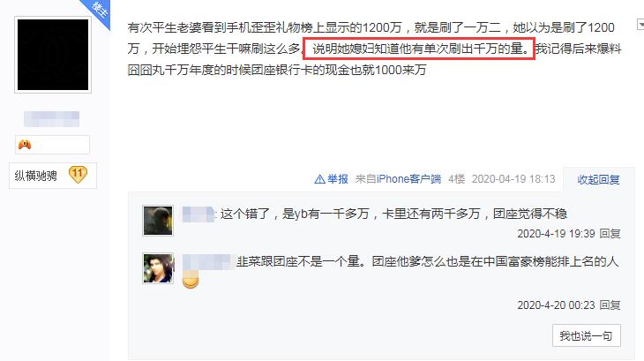Click the level 11 gold heart badge
This screenshot has width=644, height=361.
pos(78,175)
